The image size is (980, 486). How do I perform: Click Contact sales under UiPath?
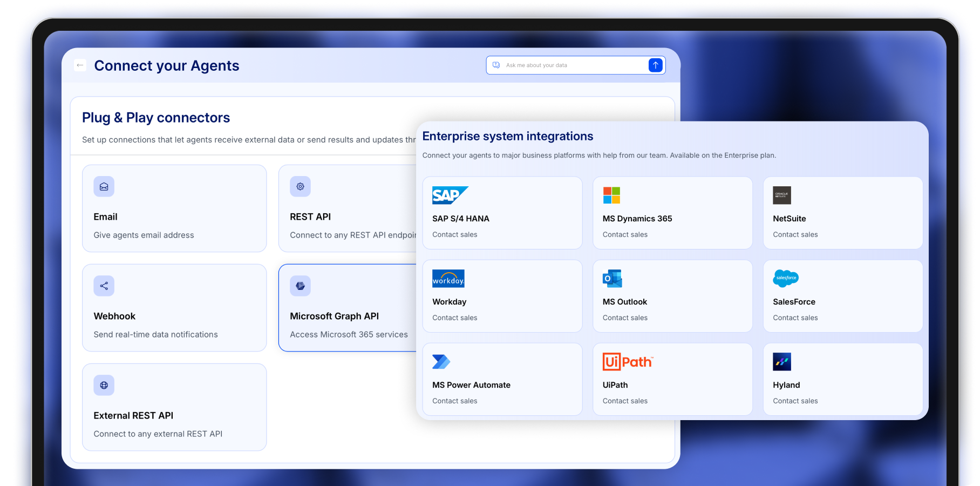[625, 401]
